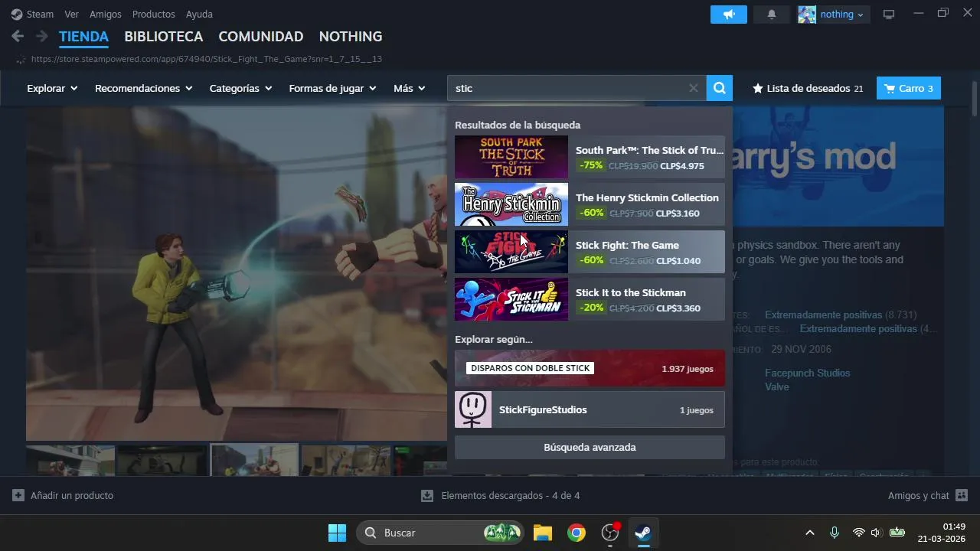Switch to Big Picture mode monitor icon
This screenshot has width=980, height=551.
[x=889, y=14]
